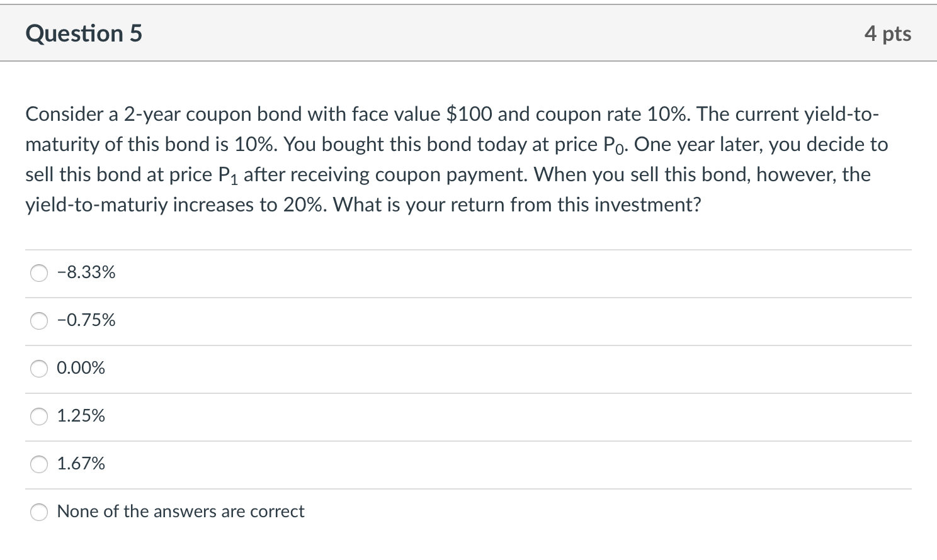This screenshot has width=937, height=560.
Task: Click the 1.25% answer text
Action: click(x=81, y=415)
